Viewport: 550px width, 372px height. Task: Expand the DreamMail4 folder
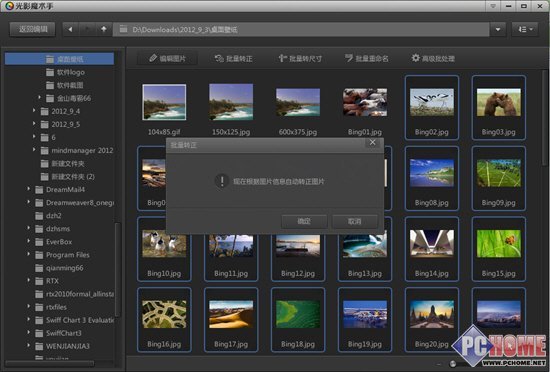click(x=28, y=189)
